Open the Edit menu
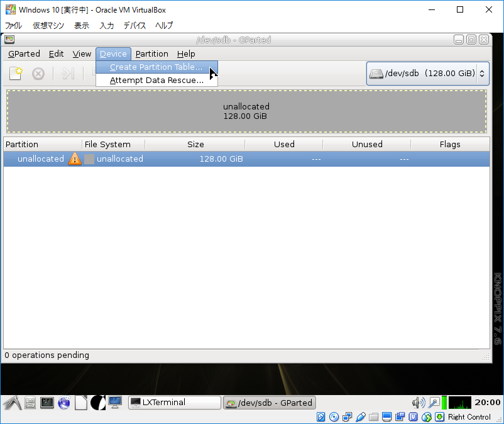This screenshot has width=504, height=424. (x=57, y=53)
